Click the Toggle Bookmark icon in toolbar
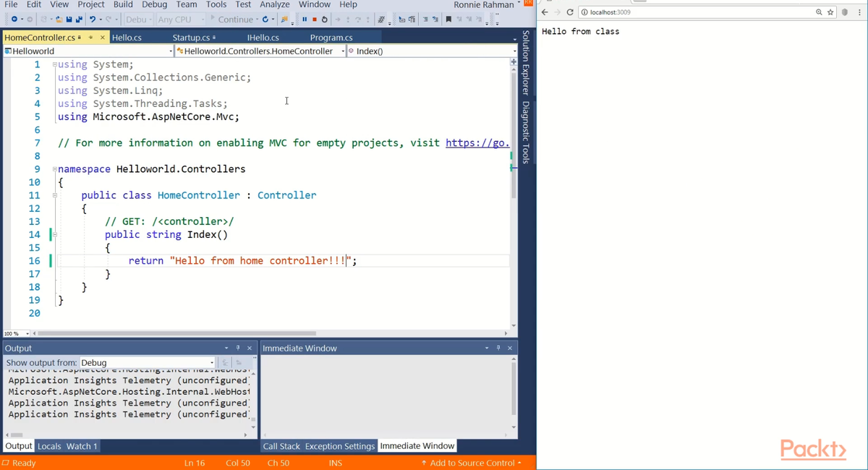The height and width of the screenshot is (470, 868). point(448,20)
